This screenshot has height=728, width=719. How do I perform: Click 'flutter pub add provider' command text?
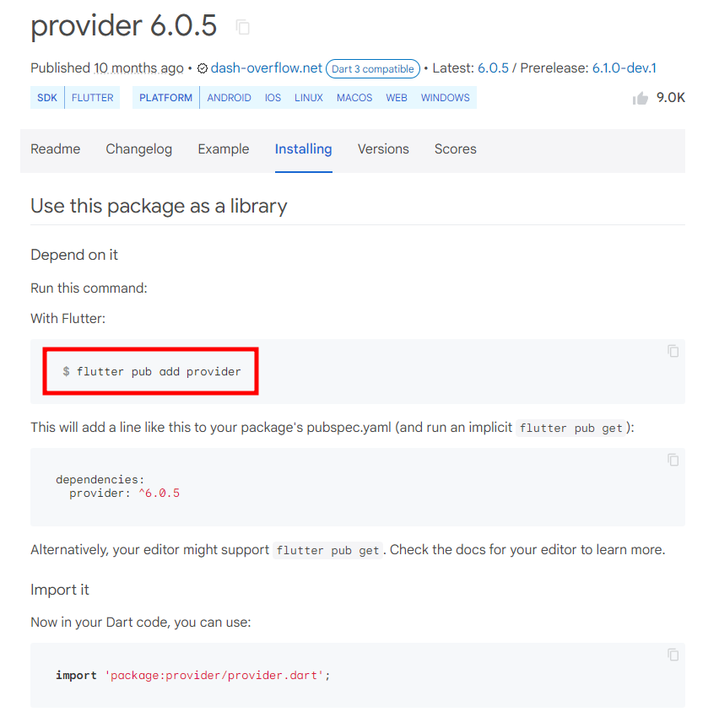coord(159,371)
